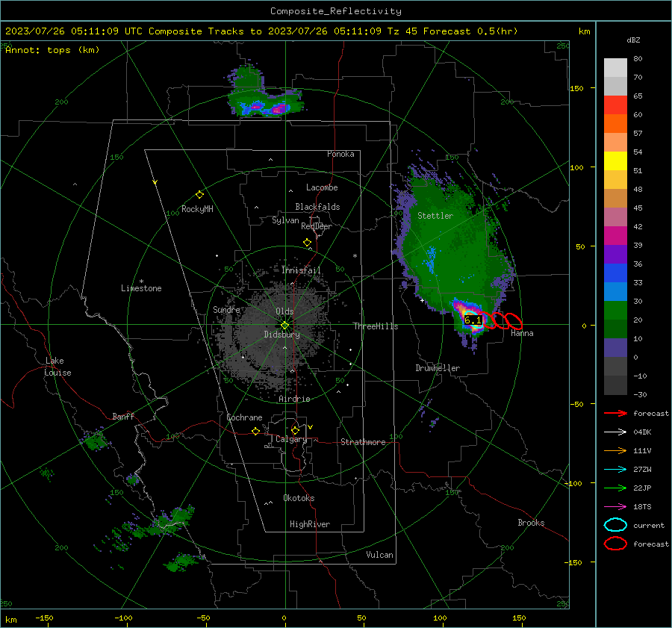Click the Hanna city label
Image resolution: width=672 pixels, height=628 pixels.
(x=522, y=333)
